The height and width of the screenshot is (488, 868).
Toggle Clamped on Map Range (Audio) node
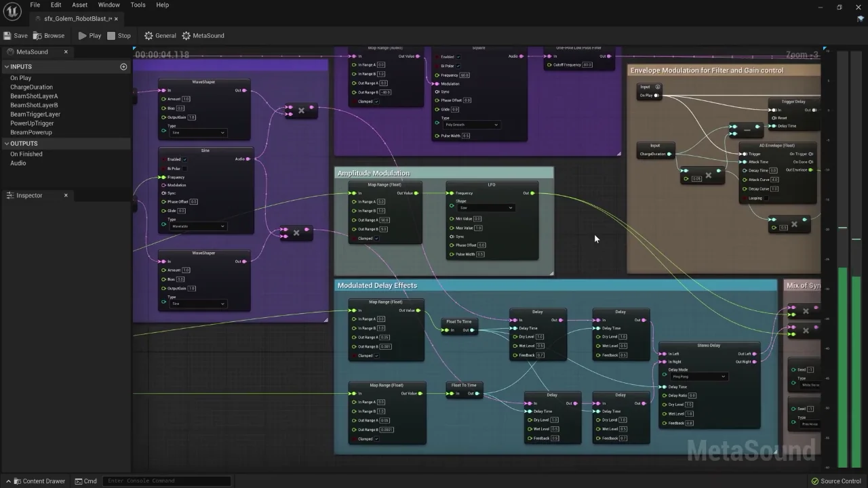[377, 102]
